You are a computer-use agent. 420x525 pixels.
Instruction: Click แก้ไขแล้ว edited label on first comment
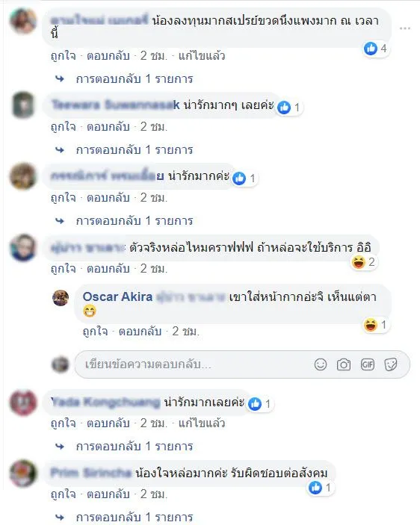[202, 55]
